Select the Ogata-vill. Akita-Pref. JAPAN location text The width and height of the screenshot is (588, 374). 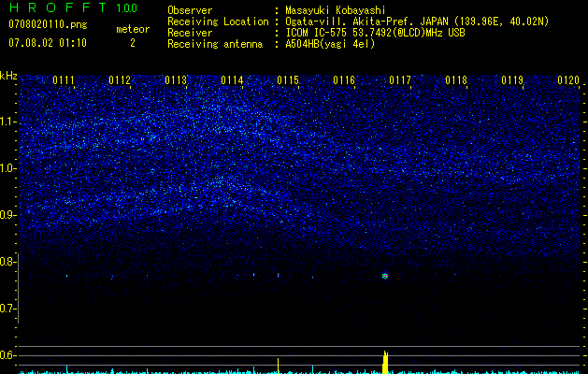click(417, 22)
